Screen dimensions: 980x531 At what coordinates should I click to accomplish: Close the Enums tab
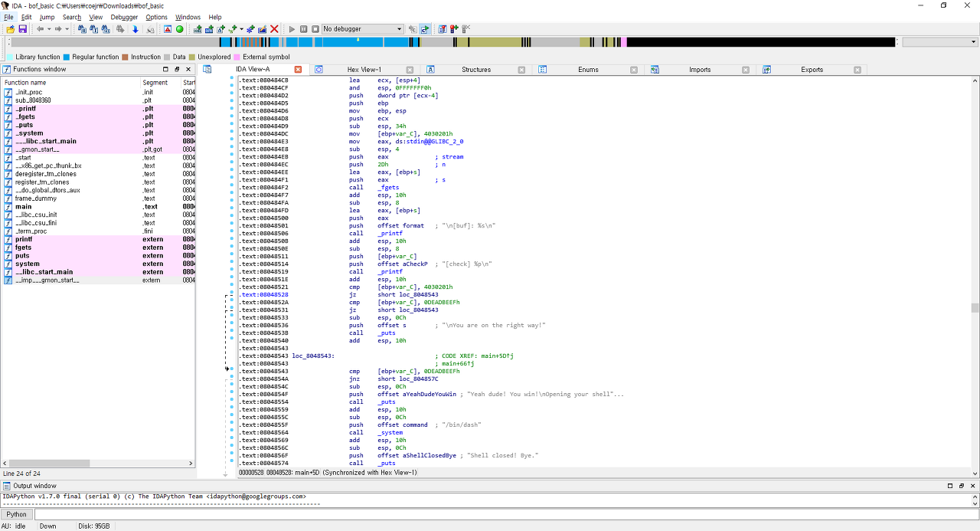[634, 70]
